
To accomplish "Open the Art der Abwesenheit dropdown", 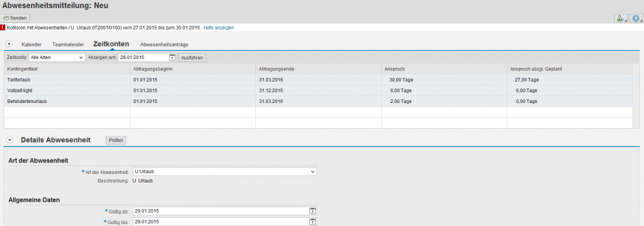I will 225,171.
